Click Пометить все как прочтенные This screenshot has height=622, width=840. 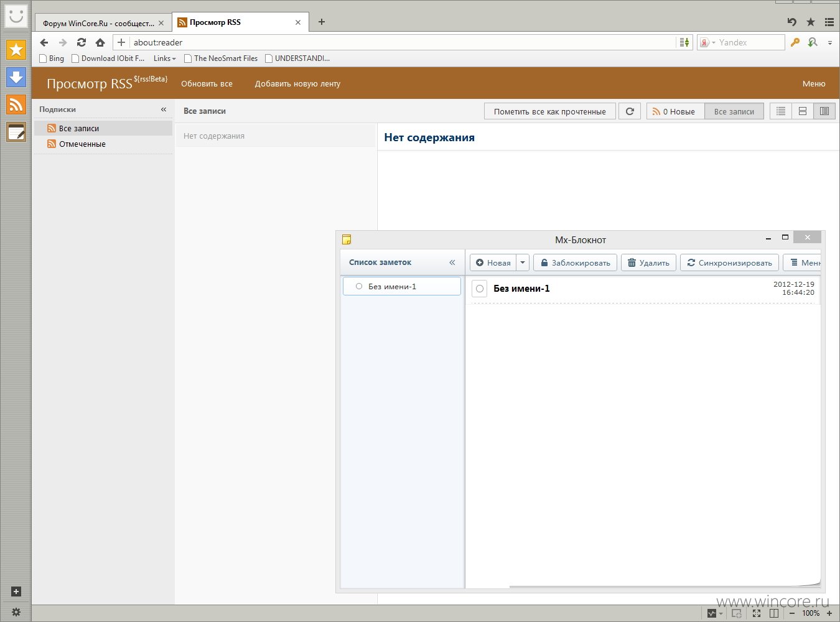(550, 111)
